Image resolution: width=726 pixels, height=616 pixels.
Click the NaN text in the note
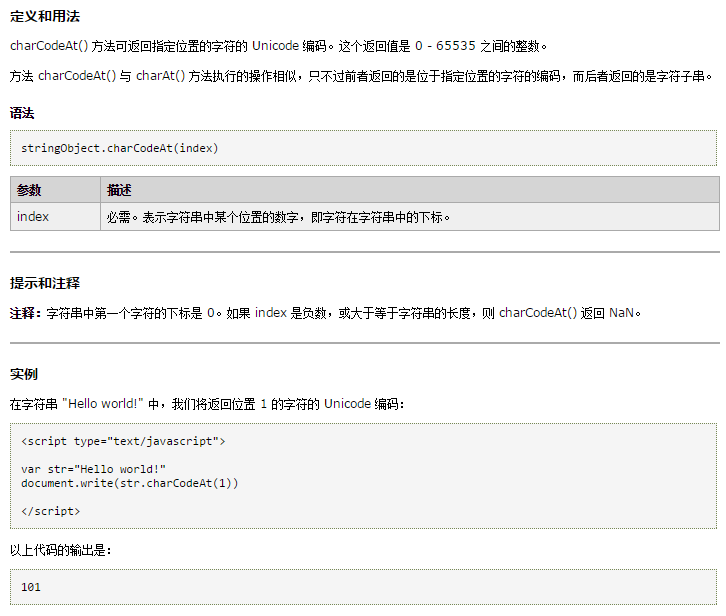click(621, 313)
